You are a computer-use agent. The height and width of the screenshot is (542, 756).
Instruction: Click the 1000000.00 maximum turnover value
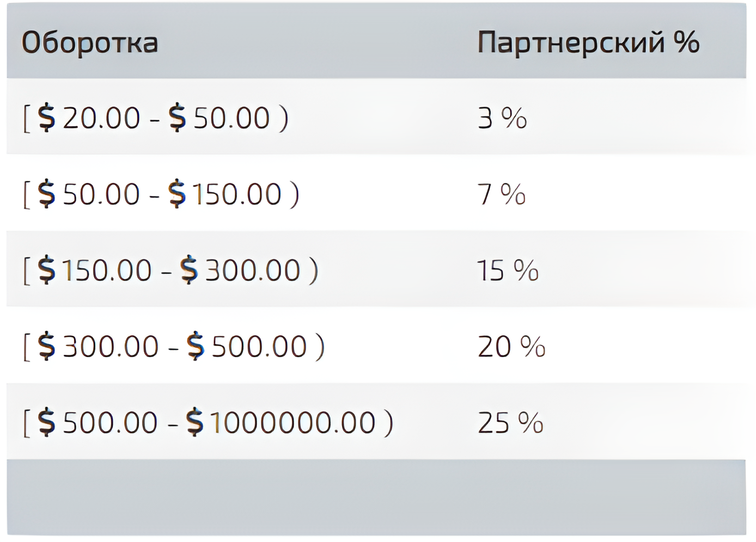click(293, 423)
